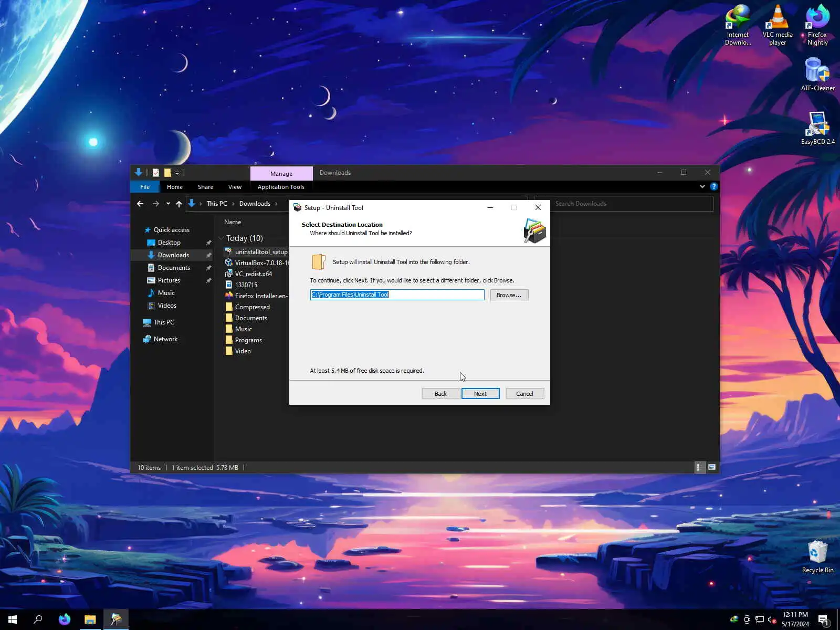The image size is (840, 630).
Task: Select Videos in the navigation pane
Action: pos(167,306)
